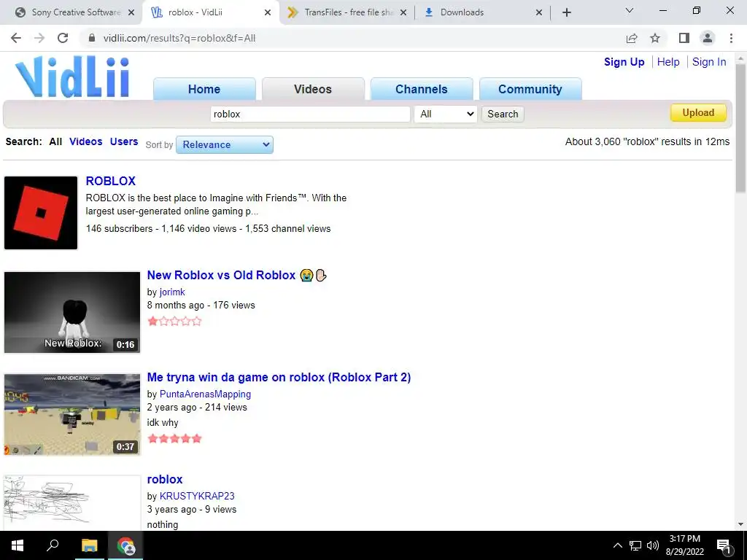Filter search results by Videos

pyautogui.click(x=86, y=141)
